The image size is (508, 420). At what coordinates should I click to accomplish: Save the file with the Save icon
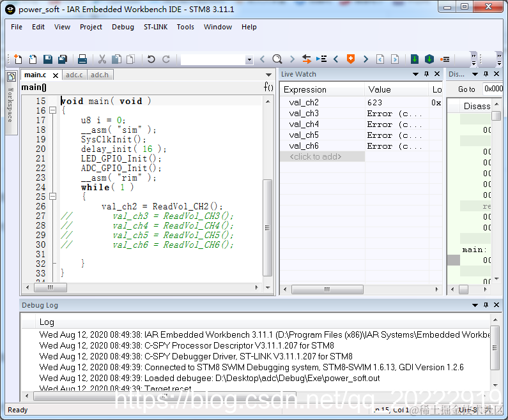click(x=48, y=59)
